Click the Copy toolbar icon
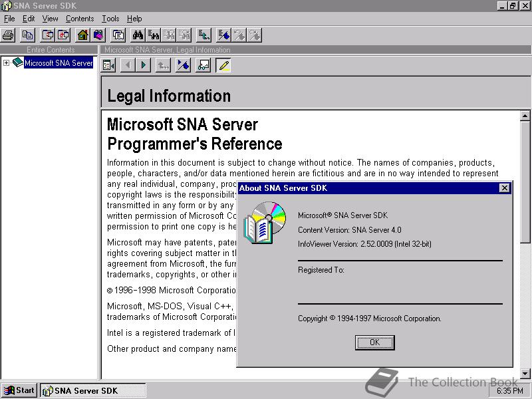This screenshot has height=399, width=532. (x=27, y=35)
